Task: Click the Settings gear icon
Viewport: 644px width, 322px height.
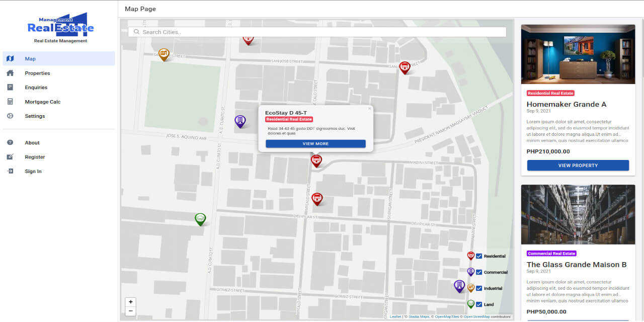Action: pyautogui.click(x=10, y=116)
